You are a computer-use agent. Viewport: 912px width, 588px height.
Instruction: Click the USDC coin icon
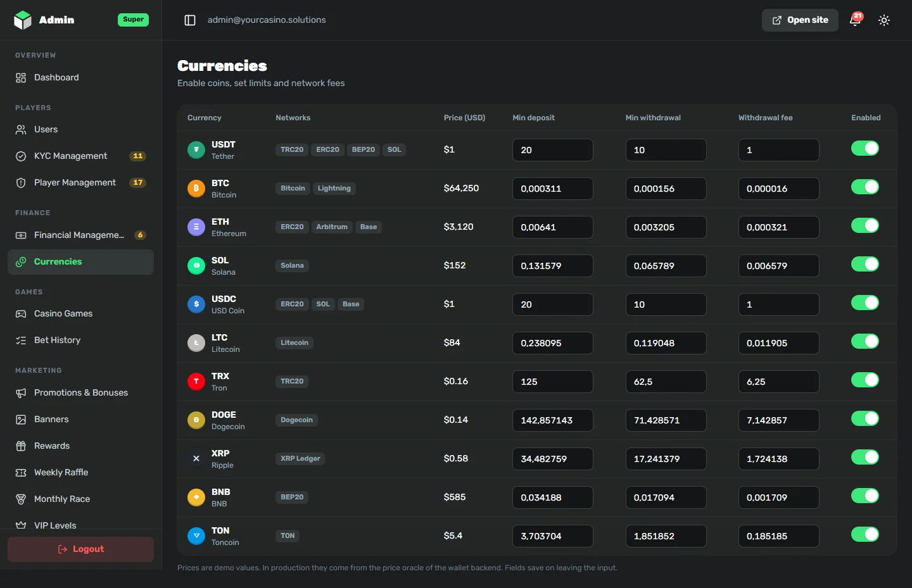[196, 304]
